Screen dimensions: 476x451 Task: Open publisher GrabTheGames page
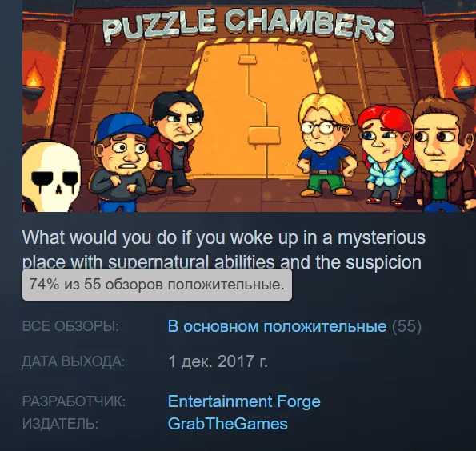tap(228, 424)
